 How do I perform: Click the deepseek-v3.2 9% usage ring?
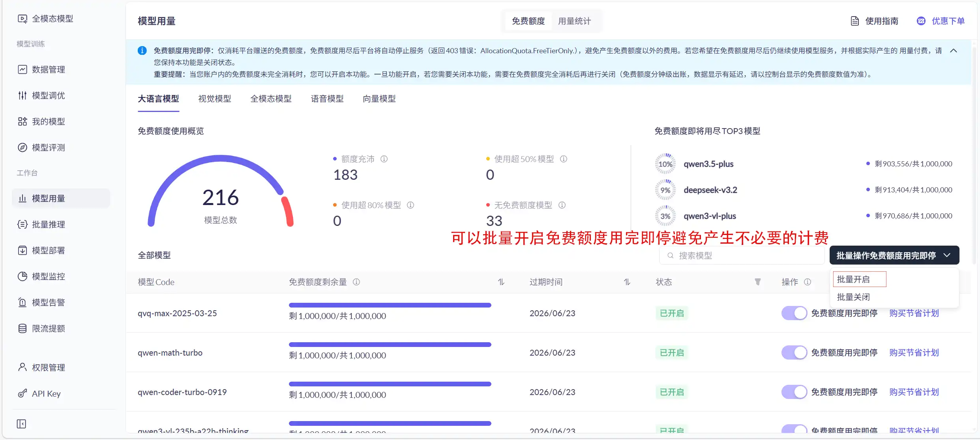(665, 190)
